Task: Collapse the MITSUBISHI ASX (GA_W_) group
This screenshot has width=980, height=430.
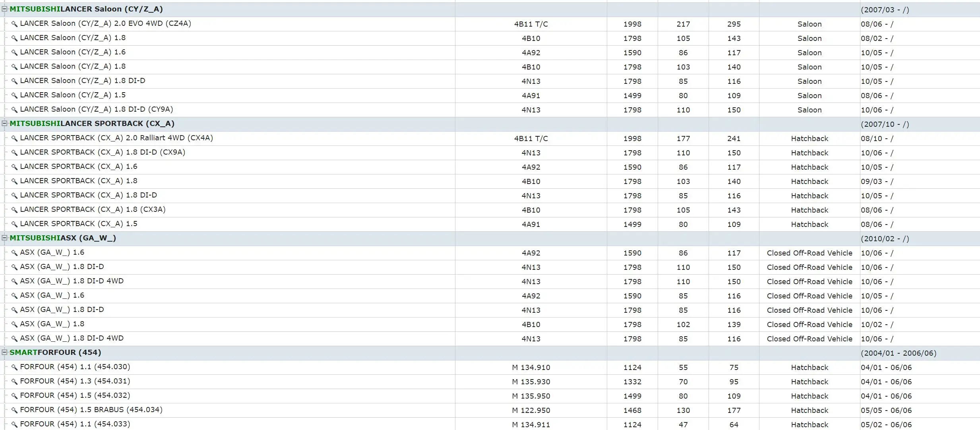Action: [x=4, y=238]
